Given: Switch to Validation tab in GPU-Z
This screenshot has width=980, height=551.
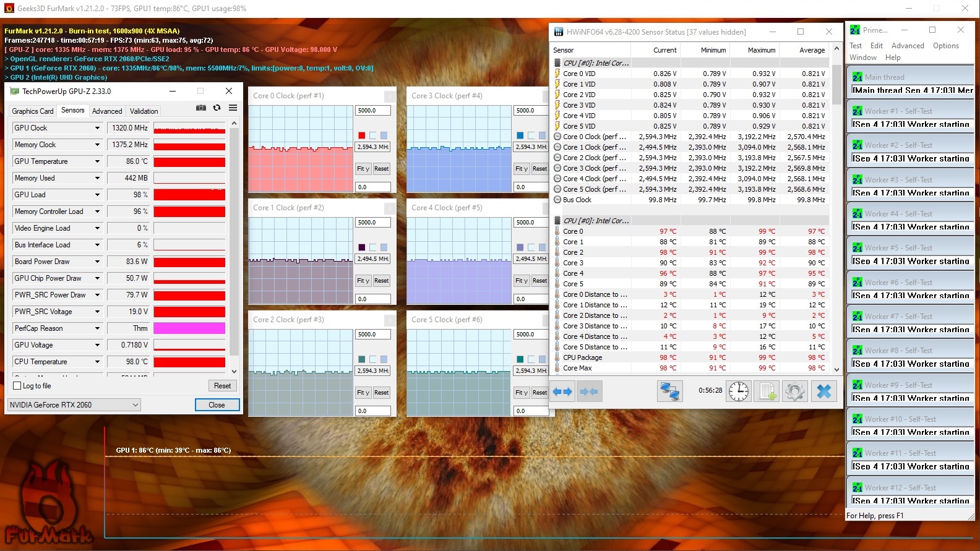Looking at the screenshot, I should point(144,111).
